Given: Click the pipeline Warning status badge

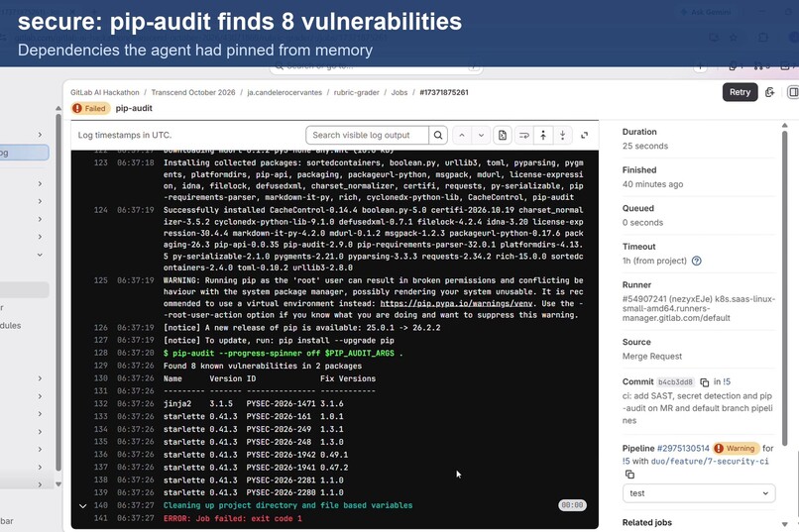Looking at the screenshot, I should click(x=735, y=448).
